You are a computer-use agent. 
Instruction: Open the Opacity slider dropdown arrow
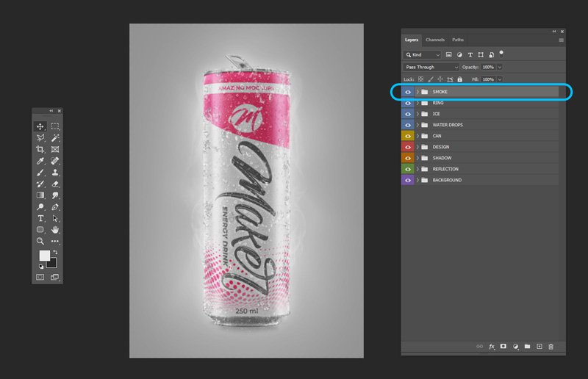[x=500, y=67]
